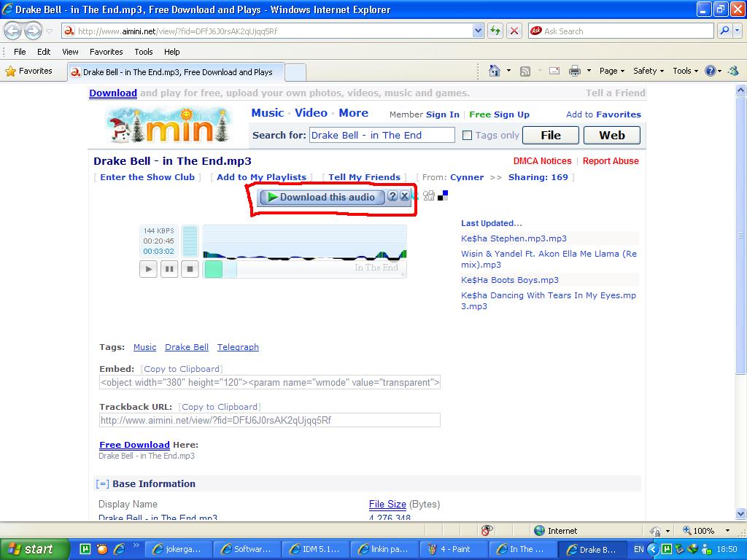Viewport: 747px width, 560px height.
Task: Click the Sign In link
Action: [x=443, y=114]
